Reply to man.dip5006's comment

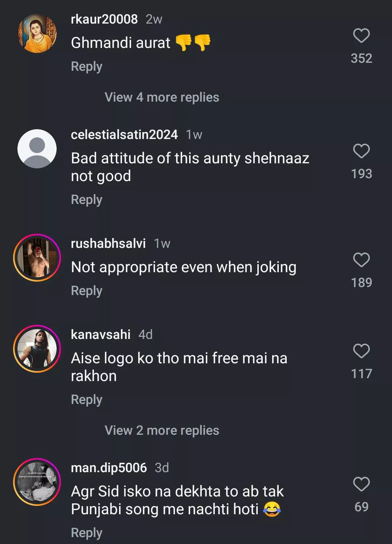tap(86, 533)
